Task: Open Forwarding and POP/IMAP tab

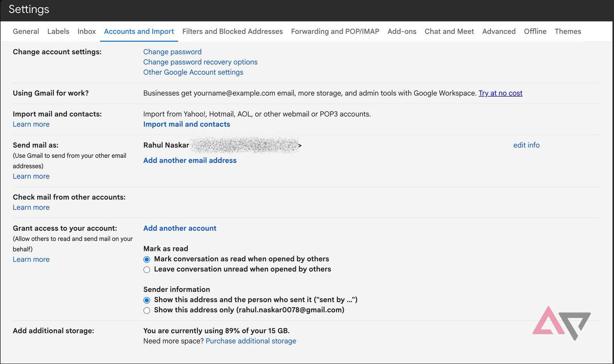Action: coord(335,32)
